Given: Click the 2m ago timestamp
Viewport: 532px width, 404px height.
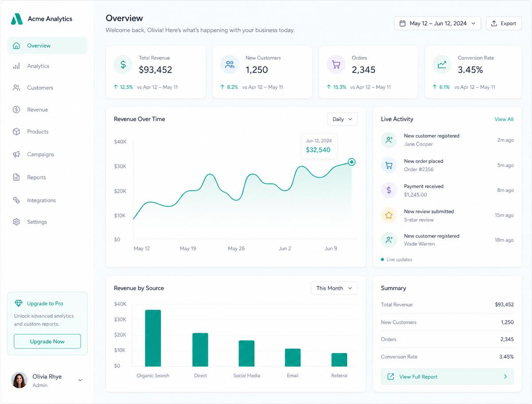Looking at the screenshot, I should click(505, 140).
